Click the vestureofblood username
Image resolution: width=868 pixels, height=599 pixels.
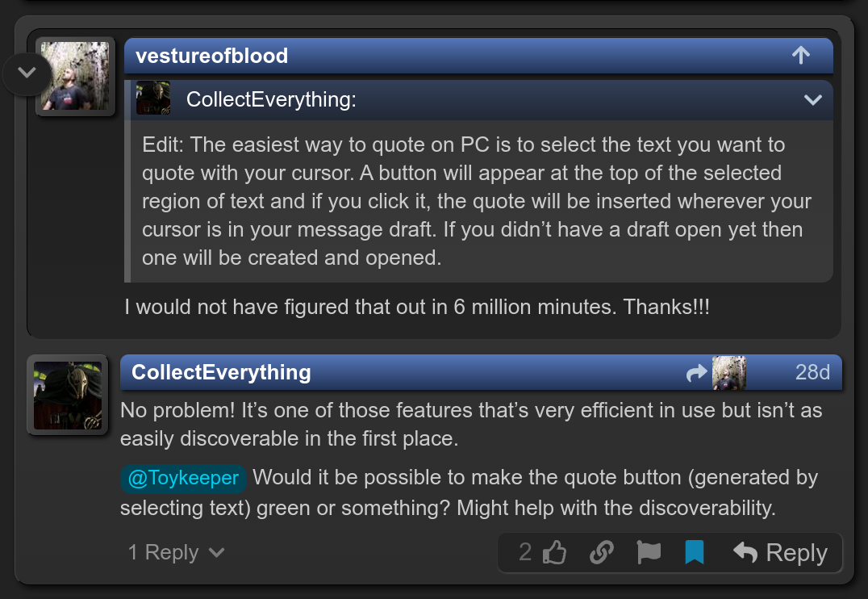tap(212, 56)
